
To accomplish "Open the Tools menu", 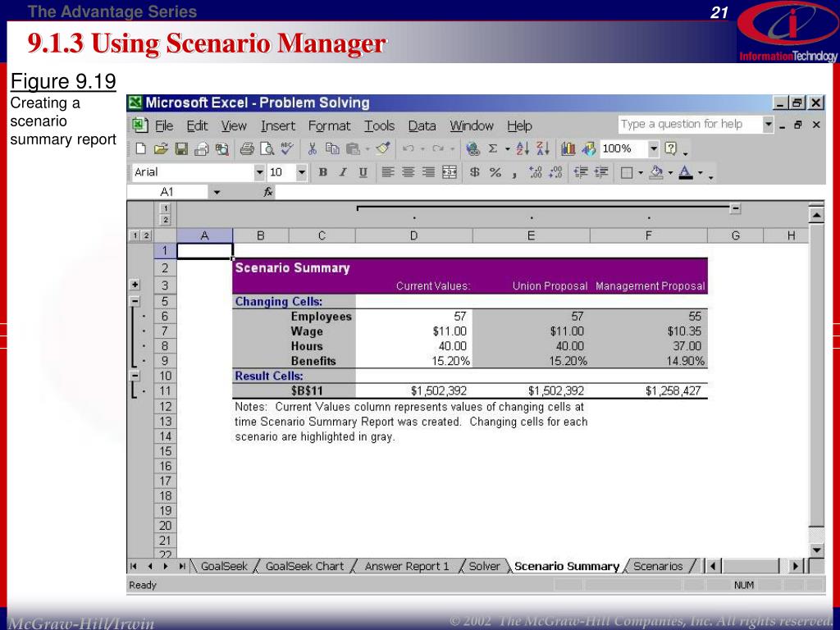I will (x=379, y=126).
